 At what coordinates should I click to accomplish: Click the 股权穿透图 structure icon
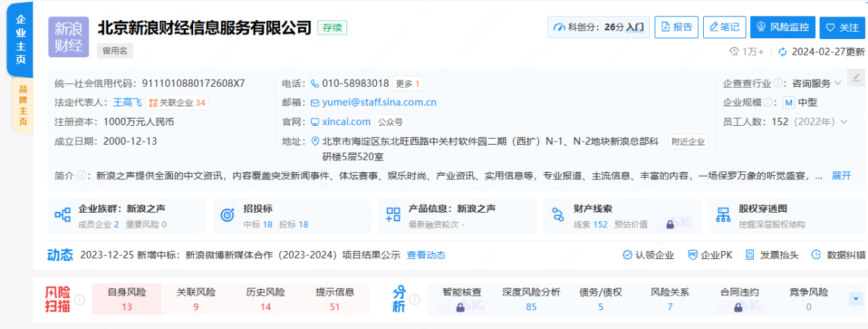pyautogui.click(x=723, y=215)
